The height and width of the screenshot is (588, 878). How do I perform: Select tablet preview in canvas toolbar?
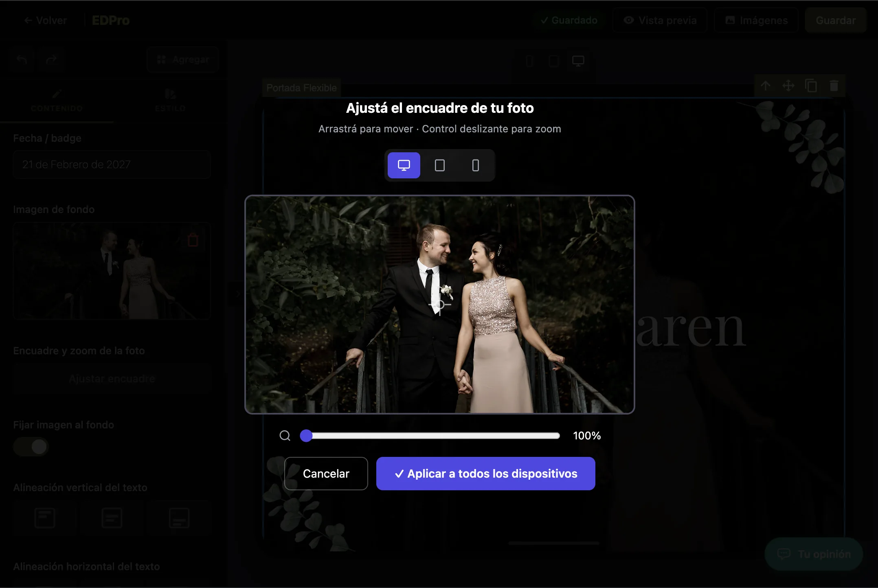(x=554, y=61)
